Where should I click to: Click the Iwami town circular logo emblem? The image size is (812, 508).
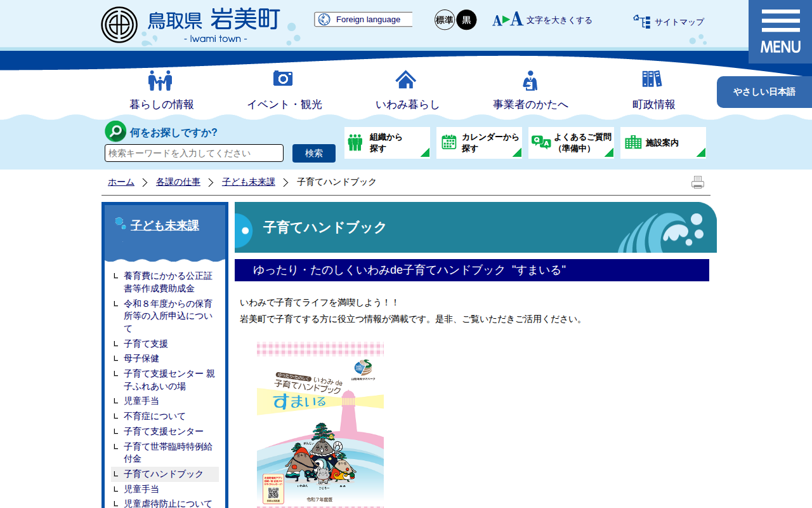pos(119,25)
